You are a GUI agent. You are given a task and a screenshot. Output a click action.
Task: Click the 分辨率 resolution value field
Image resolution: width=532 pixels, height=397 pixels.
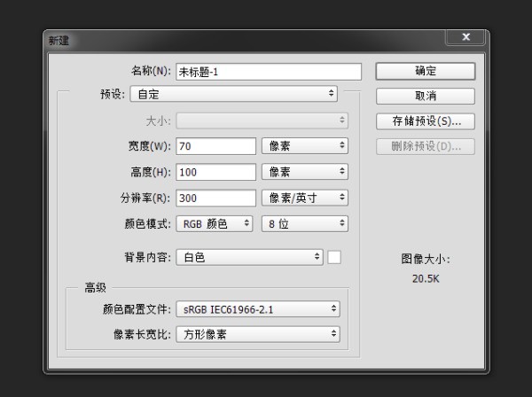[x=215, y=198]
